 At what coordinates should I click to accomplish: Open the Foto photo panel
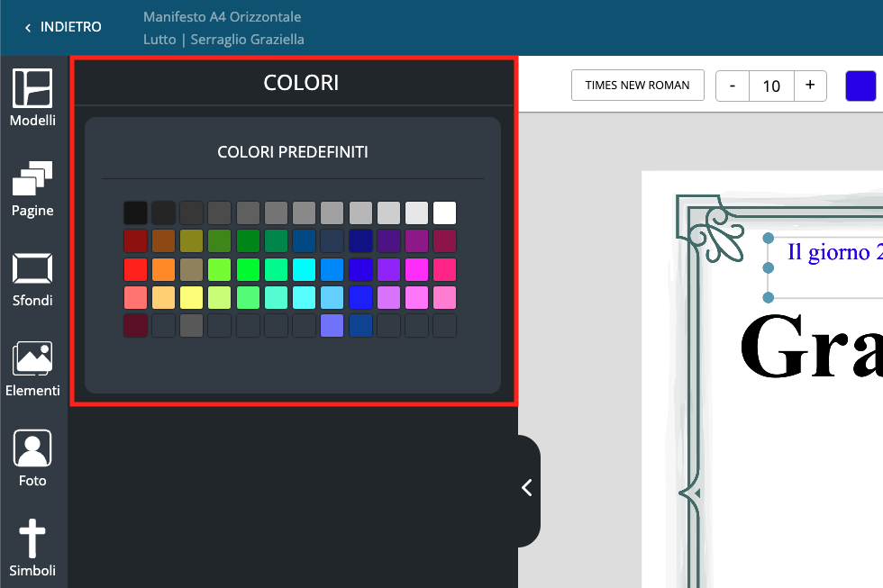pyautogui.click(x=32, y=458)
